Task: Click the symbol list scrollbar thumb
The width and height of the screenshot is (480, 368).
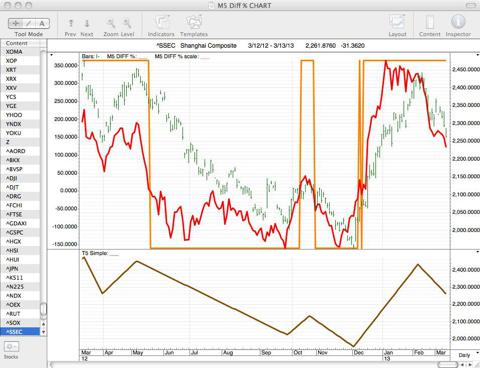Action: click(43, 309)
